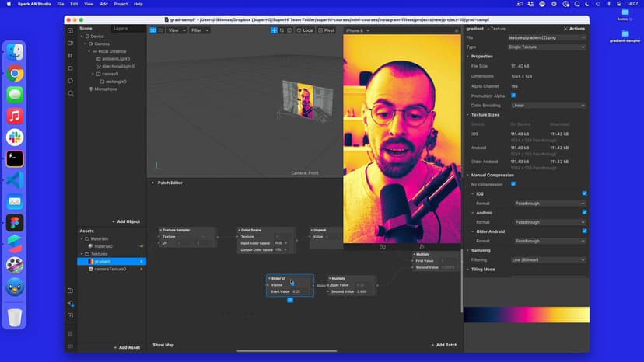The image size is (644, 362).
Task: Click the video camera icon in left toolbar
Action: pyautogui.click(x=70, y=43)
